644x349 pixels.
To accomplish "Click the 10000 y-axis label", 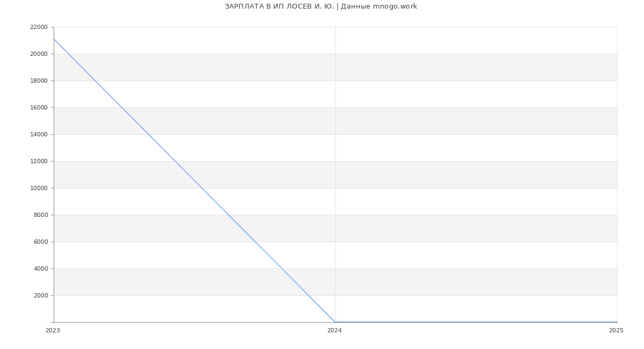I will 39,188.
